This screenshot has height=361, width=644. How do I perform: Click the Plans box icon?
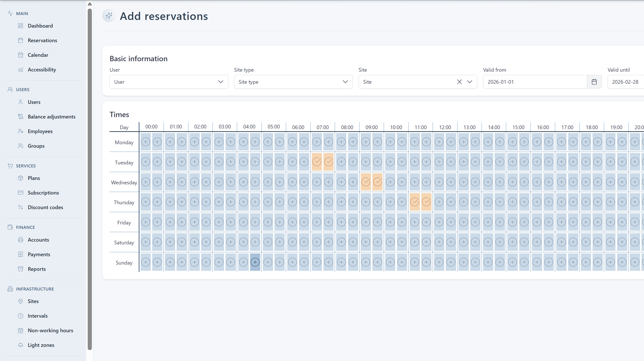pos(20,178)
